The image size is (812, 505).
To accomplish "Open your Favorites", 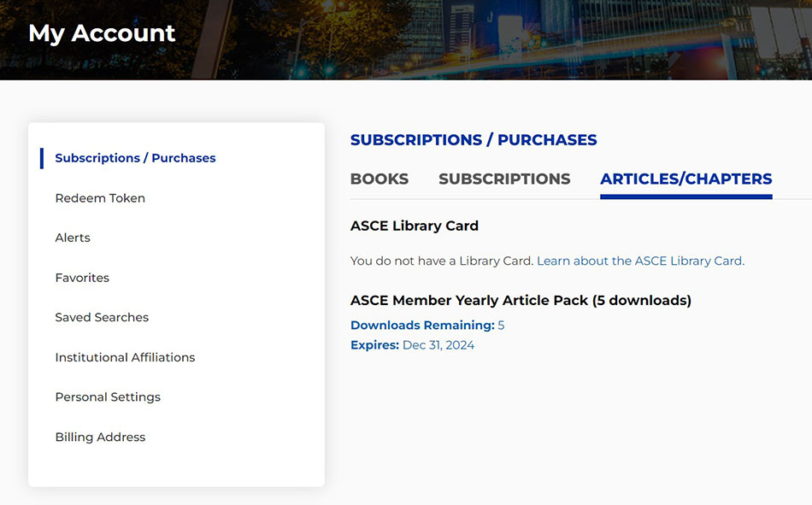I will click(x=82, y=277).
